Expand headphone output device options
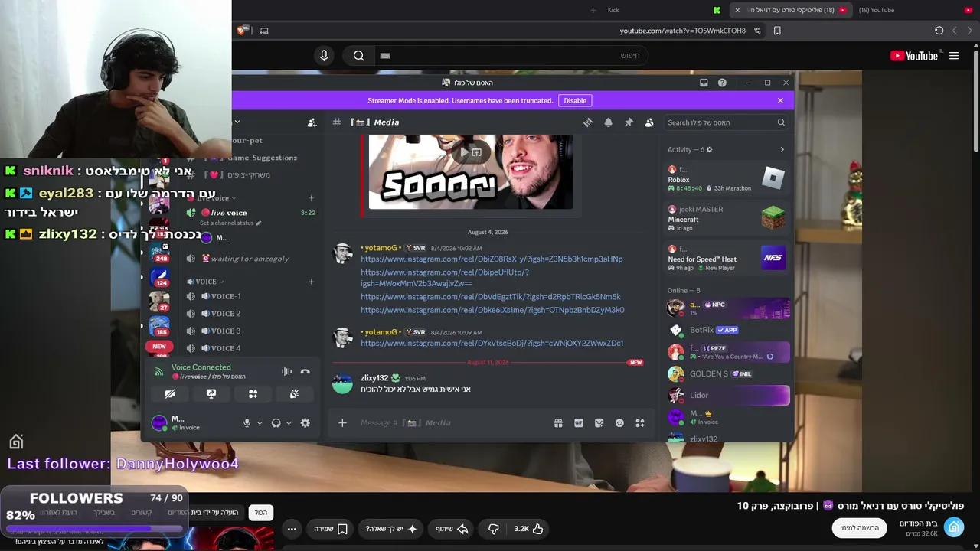980x551 pixels. [289, 423]
